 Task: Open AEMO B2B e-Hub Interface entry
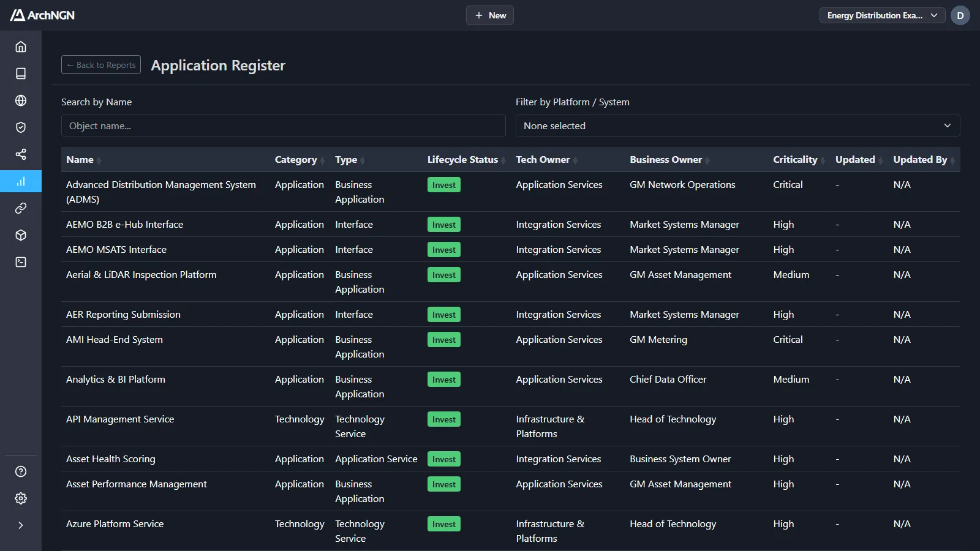coord(124,225)
